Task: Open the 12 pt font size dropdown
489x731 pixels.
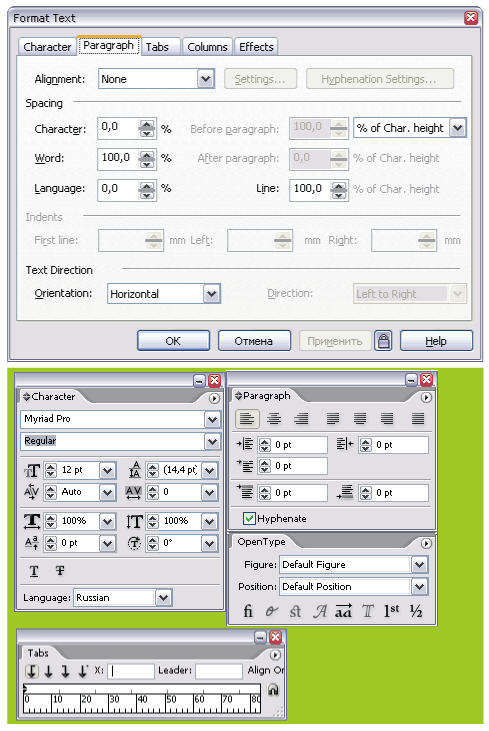Action: coord(108,470)
